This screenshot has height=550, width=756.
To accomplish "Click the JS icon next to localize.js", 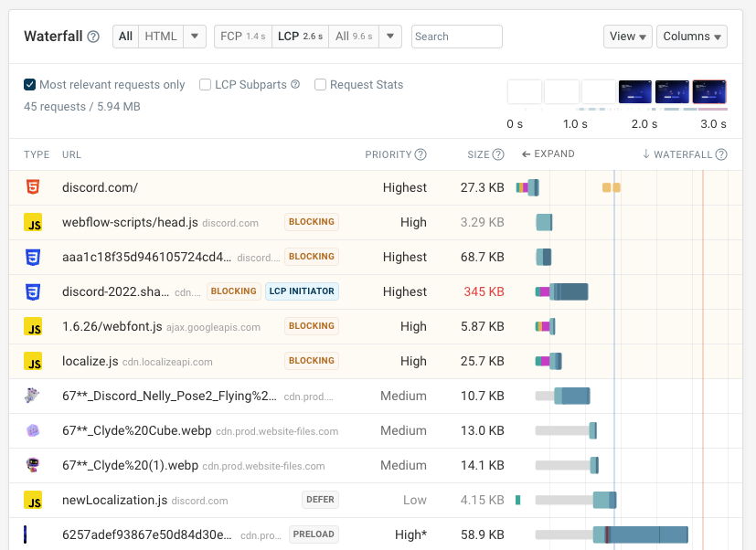I will [34, 361].
